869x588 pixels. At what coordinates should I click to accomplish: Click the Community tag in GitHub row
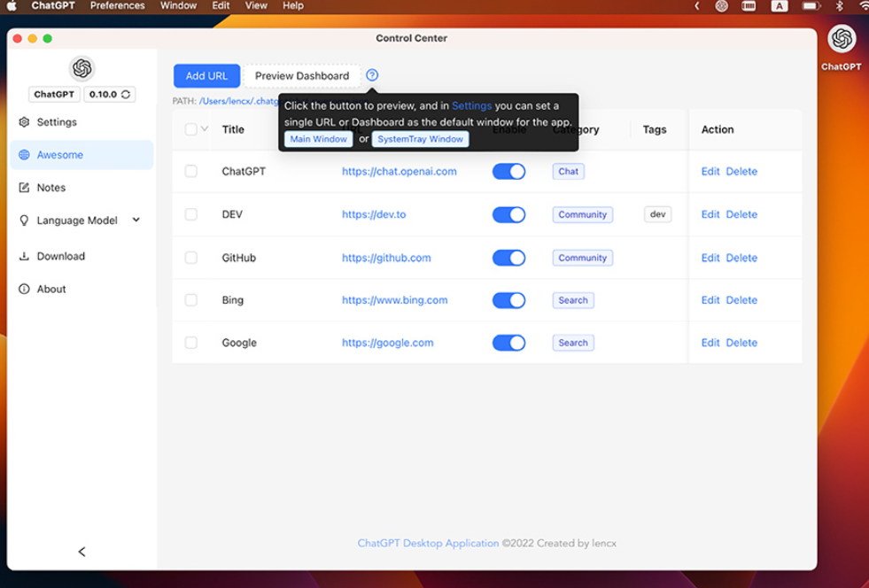coord(583,258)
